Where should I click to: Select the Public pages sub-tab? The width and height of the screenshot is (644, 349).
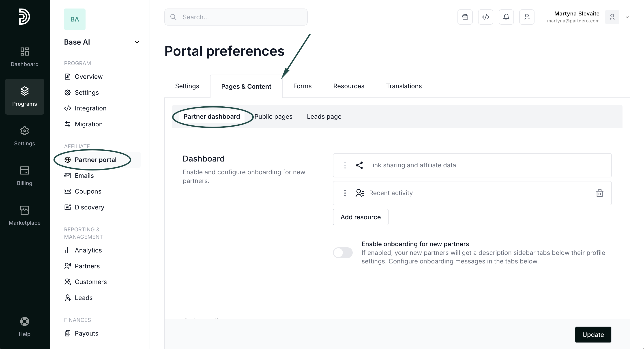[273, 116]
